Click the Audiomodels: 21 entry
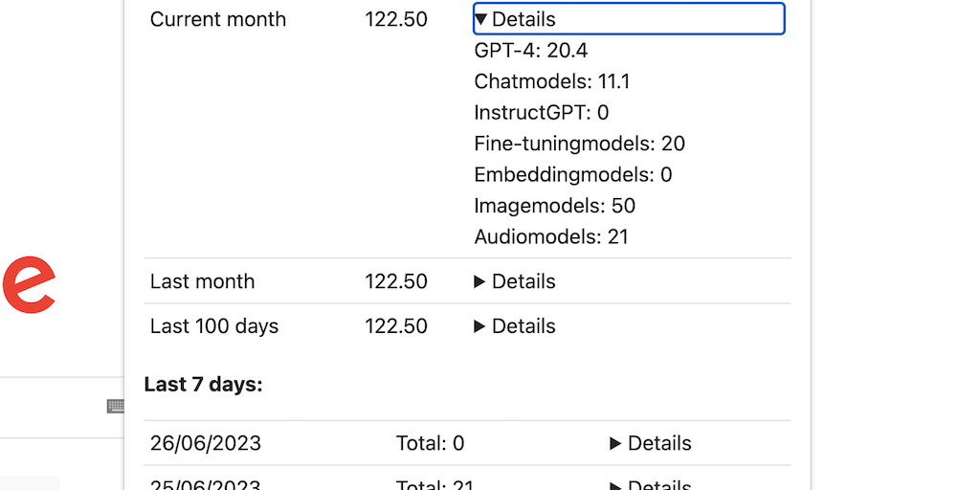Image resolution: width=980 pixels, height=490 pixels. (x=551, y=236)
